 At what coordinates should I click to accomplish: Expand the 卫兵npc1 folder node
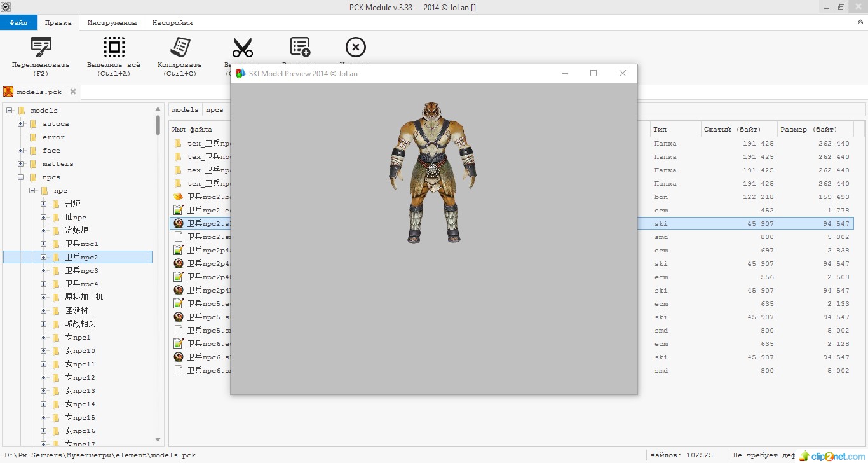tap(44, 244)
